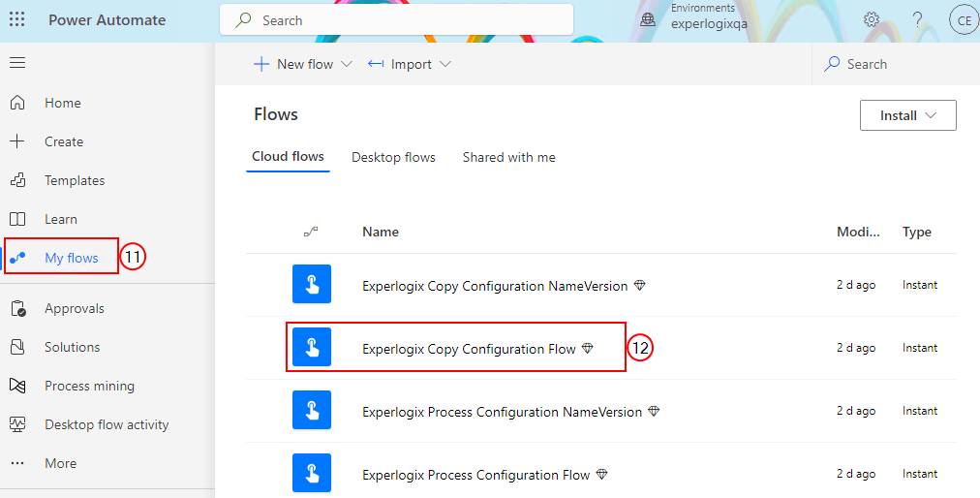Click the My flows connector icon

[17, 258]
